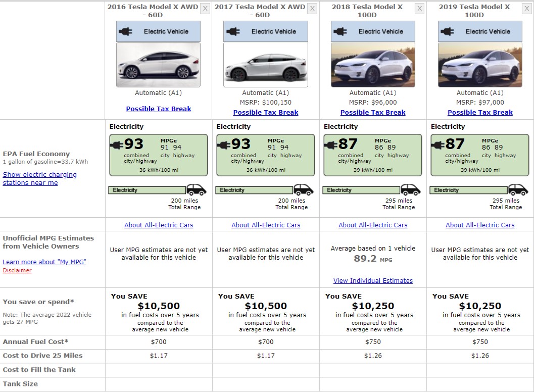Open About All-Electric Cars under 2016 column
534x392 pixels.
[x=159, y=225]
